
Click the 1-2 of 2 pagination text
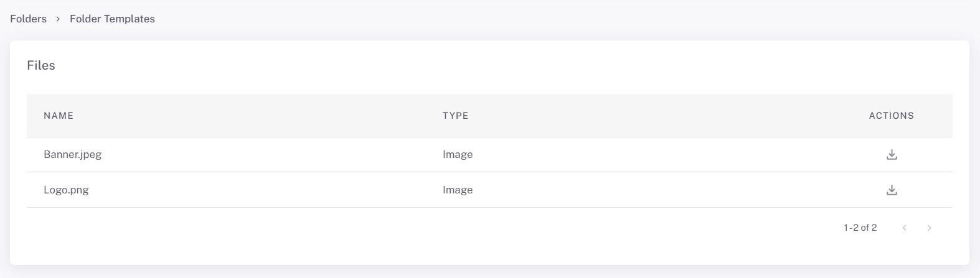pos(860,228)
